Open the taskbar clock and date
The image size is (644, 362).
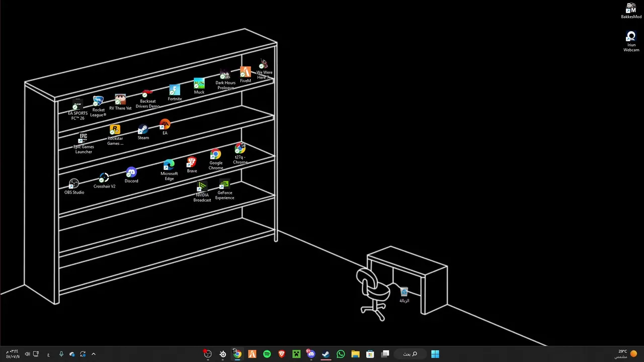[12, 354]
